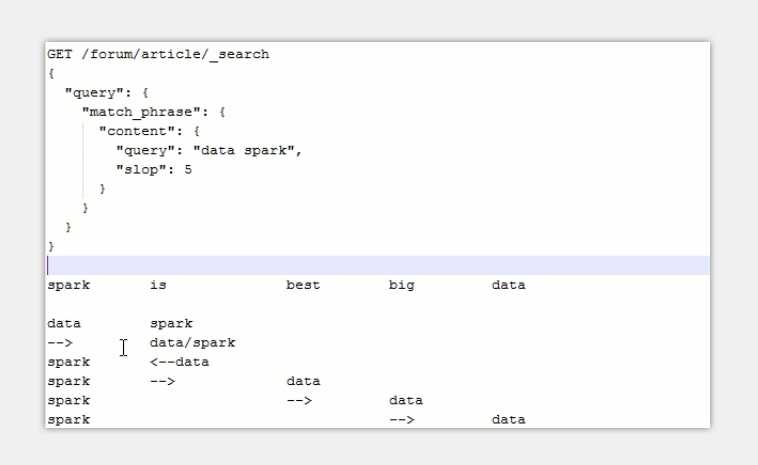Click the final closing brace of the JSON
This screenshot has width=758, height=465.
click(x=51, y=247)
